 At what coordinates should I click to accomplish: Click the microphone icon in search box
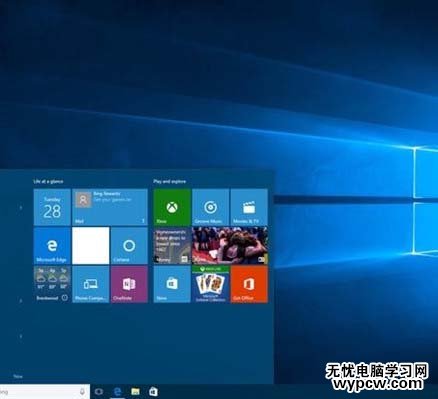coord(82,392)
